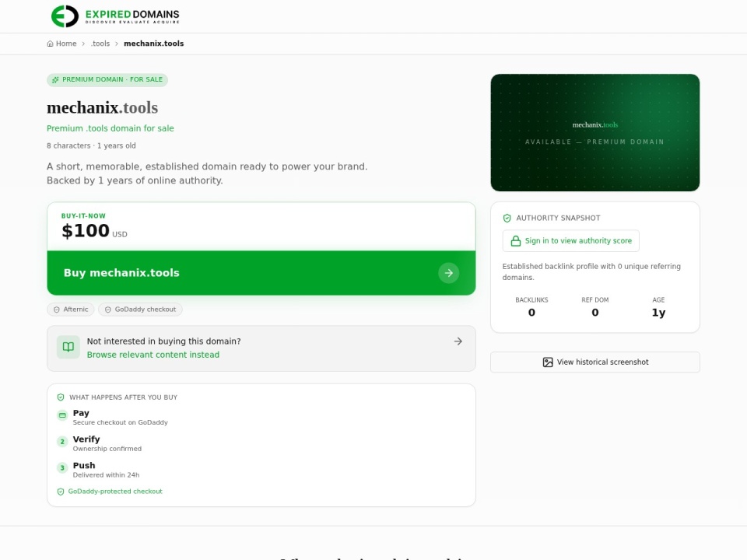Click Delivered within 24h text
Image resolution: width=747 pixels, height=560 pixels.
coord(107,474)
